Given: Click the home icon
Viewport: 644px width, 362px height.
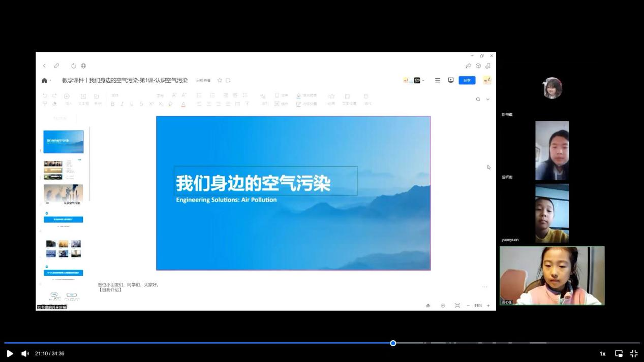Looking at the screenshot, I should (x=44, y=80).
